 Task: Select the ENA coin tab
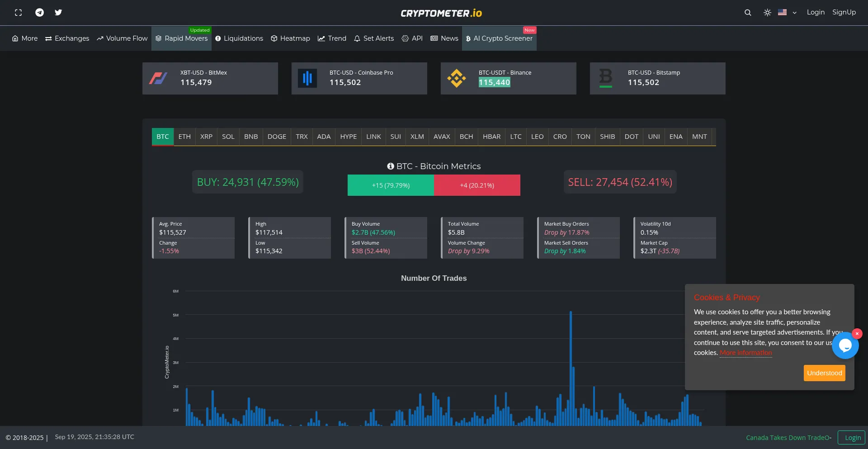[676, 137]
